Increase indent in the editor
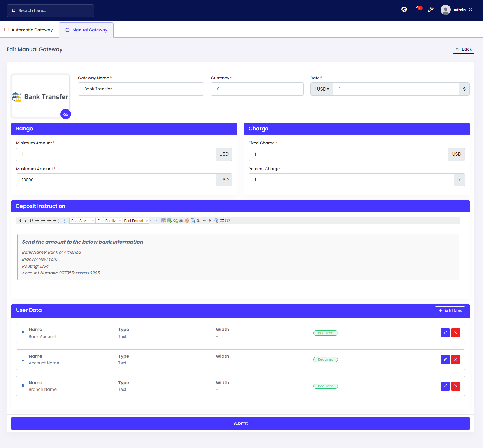Viewport: 483px width, 448px height. click(x=152, y=221)
